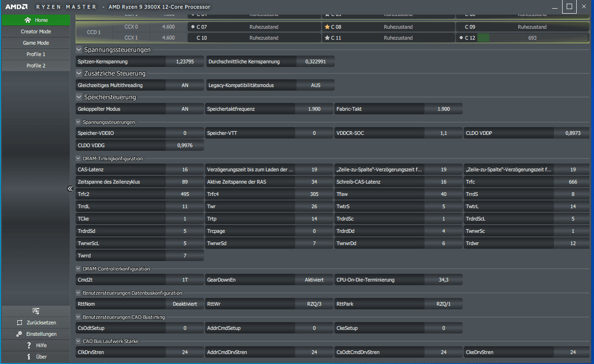Click CPU-On-Die-Terminierung 34,3 value

click(444, 280)
